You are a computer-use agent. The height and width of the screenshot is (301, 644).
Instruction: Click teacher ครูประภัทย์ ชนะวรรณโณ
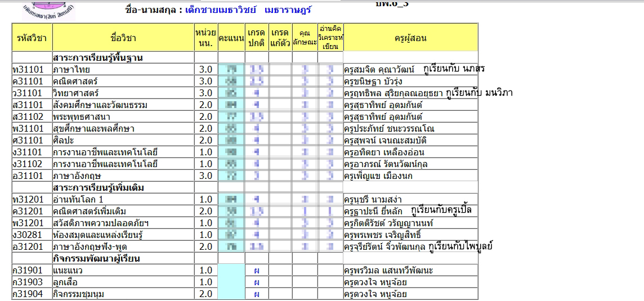point(390,129)
